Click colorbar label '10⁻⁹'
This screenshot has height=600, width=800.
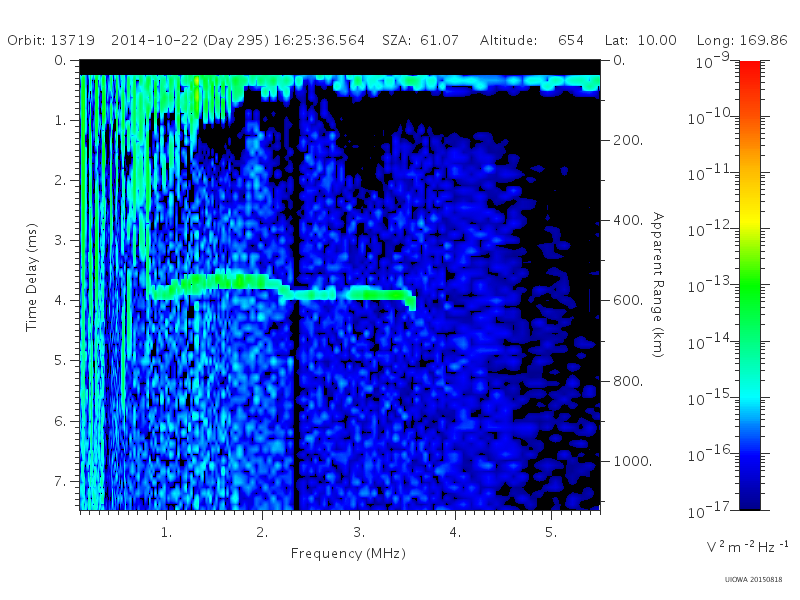[x=713, y=61]
